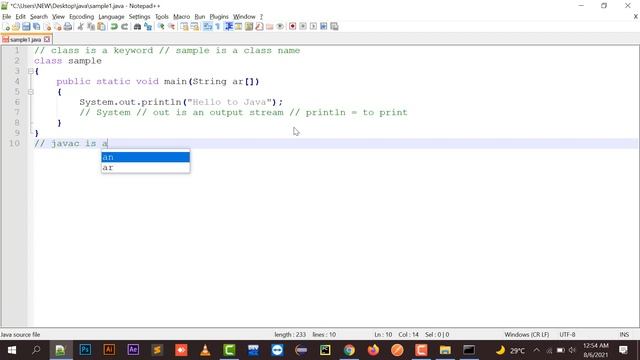Open the Plugins menu
This screenshot has height=360, width=640.
point(219,17)
